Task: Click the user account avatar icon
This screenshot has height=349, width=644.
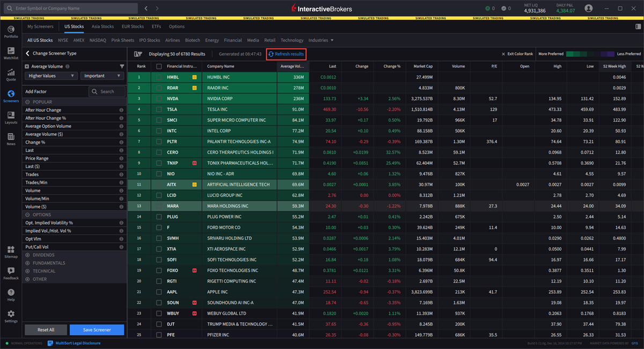Action: pos(589,8)
